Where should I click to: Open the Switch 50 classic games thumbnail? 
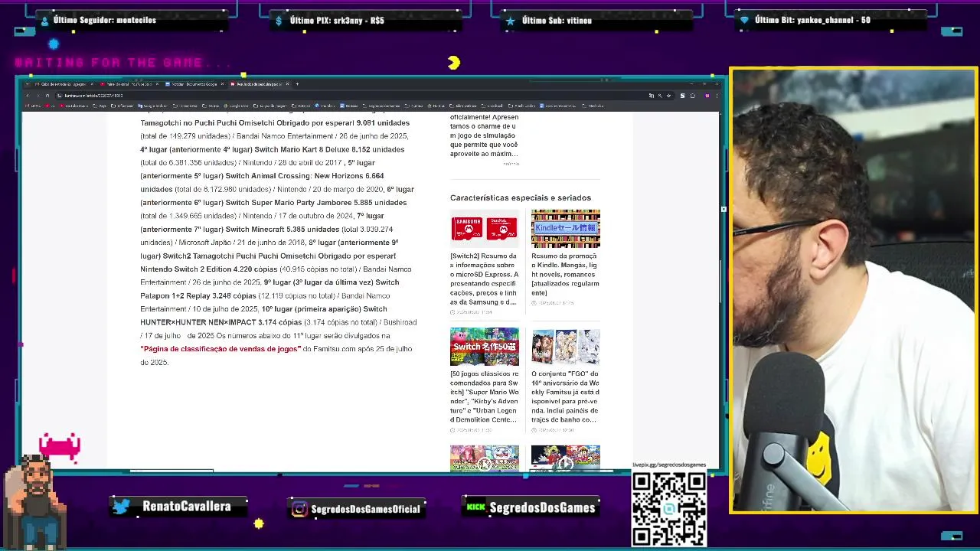click(485, 347)
